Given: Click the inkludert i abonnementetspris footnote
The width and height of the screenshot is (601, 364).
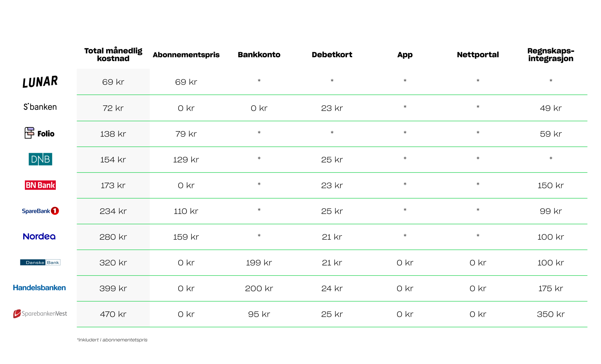Looking at the screenshot, I should [x=112, y=340].
